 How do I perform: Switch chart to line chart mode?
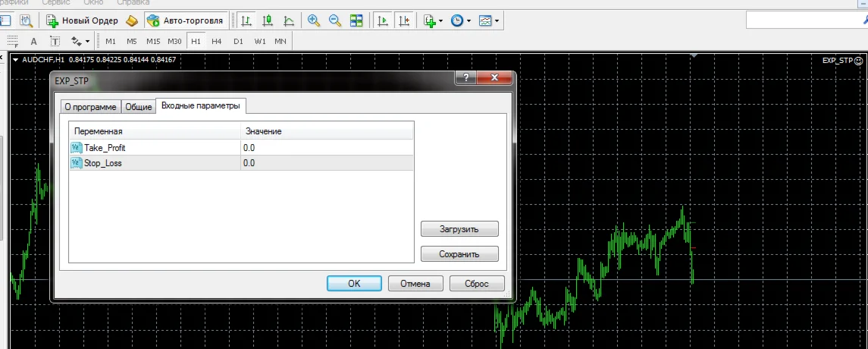[x=289, y=21]
